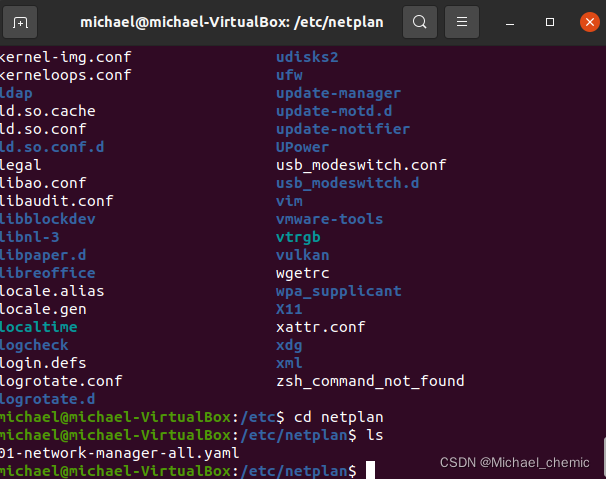Click the vulkan directory name

pyautogui.click(x=303, y=255)
